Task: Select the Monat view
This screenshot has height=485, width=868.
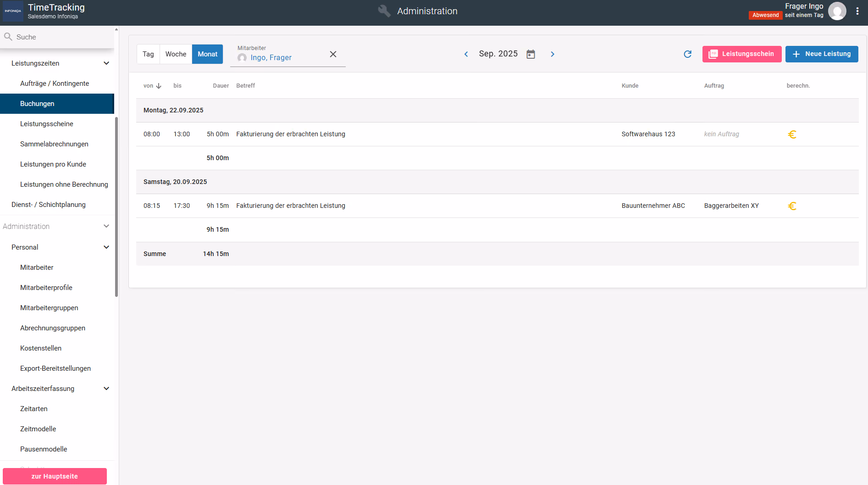Action: [208, 54]
